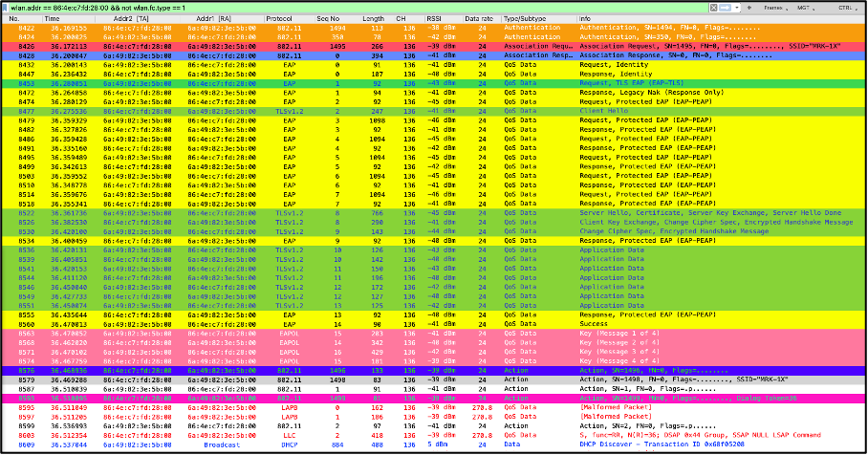868x455 pixels.
Task: Sort packets by the Time column header
Action: click(53, 18)
